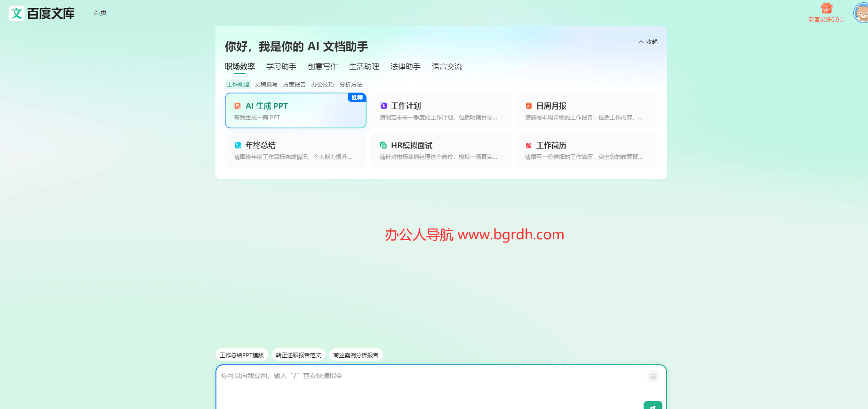Open the 法律助手 tab
Image resolution: width=868 pixels, height=409 pixels.
[406, 67]
